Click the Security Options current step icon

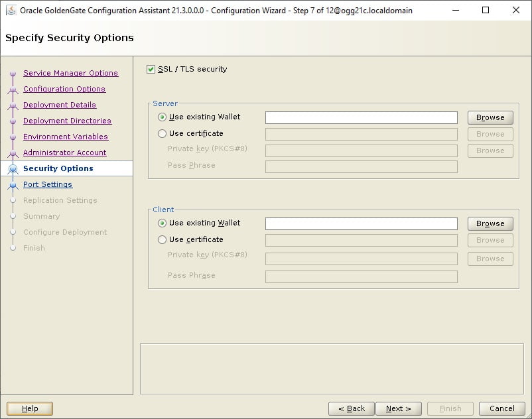[x=13, y=168]
